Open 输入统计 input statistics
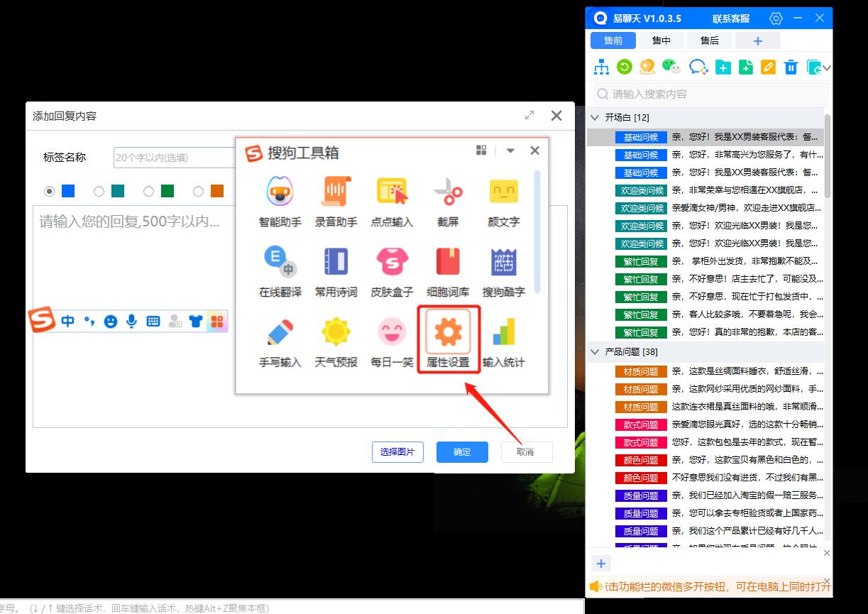The width and height of the screenshot is (868, 614). pyautogui.click(x=504, y=341)
